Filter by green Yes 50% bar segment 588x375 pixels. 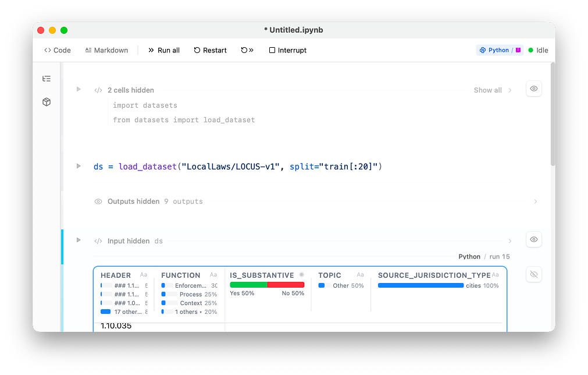(248, 285)
